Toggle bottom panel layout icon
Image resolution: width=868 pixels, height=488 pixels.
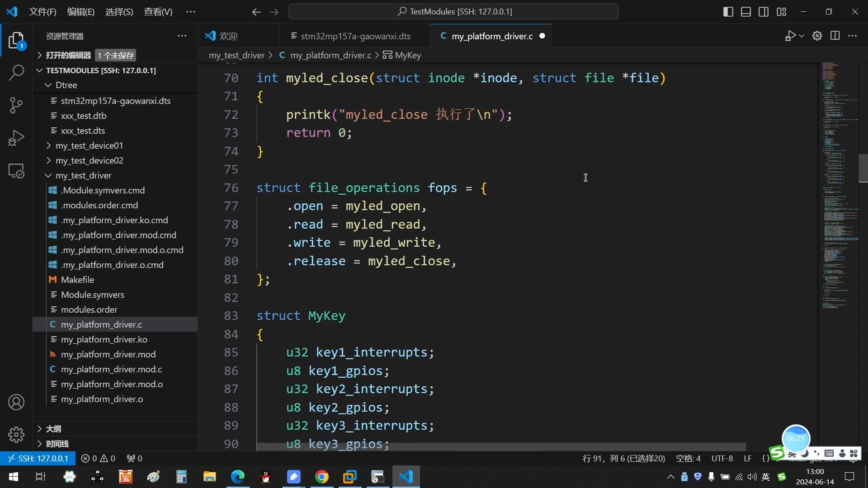click(x=746, y=12)
